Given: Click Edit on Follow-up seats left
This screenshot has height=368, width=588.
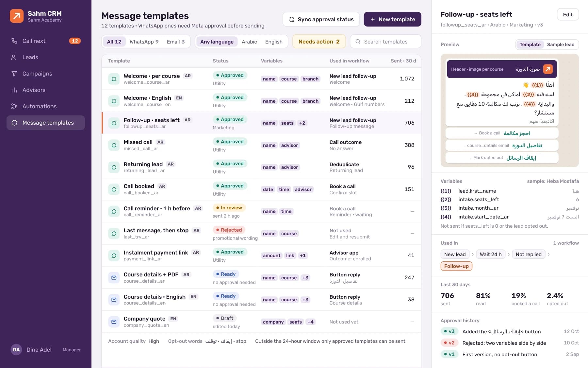Looking at the screenshot, I should tap(568, 14).
